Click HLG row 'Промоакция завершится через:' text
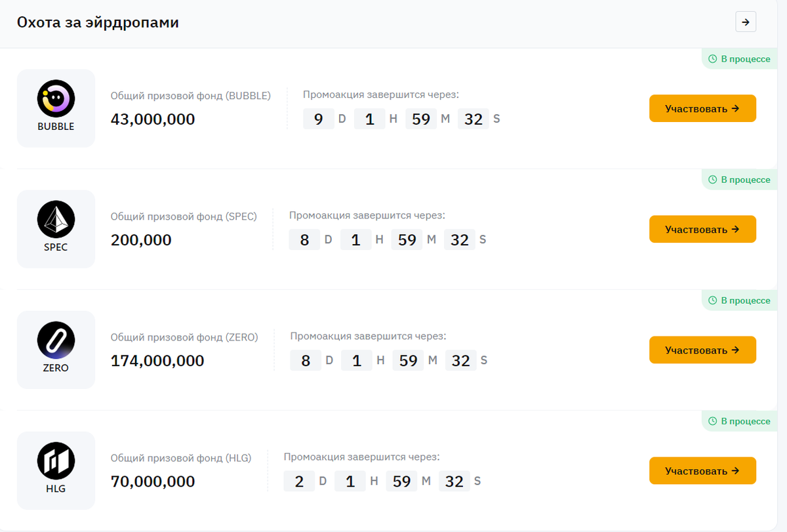This screenshot has width=787, height=532. (x=362, y=457)
